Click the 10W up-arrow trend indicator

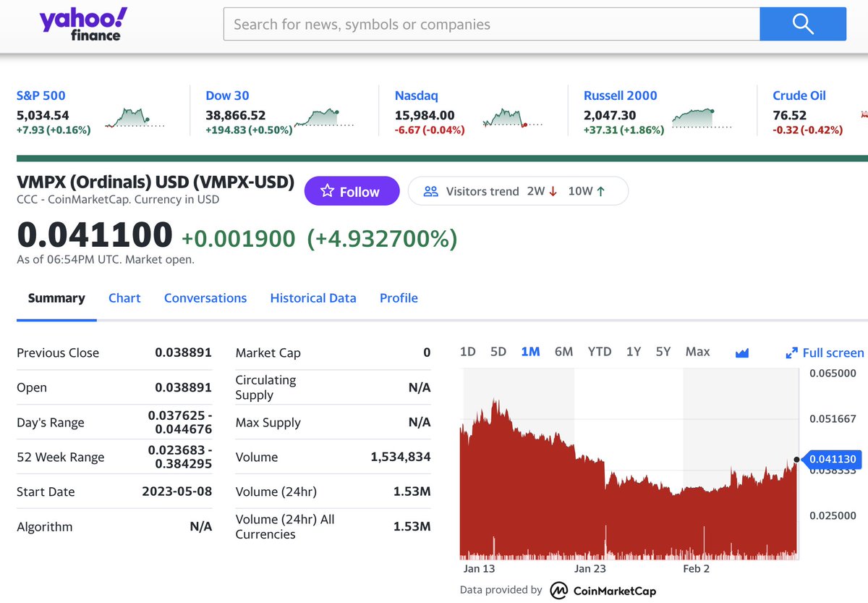[x=587, y=191]
